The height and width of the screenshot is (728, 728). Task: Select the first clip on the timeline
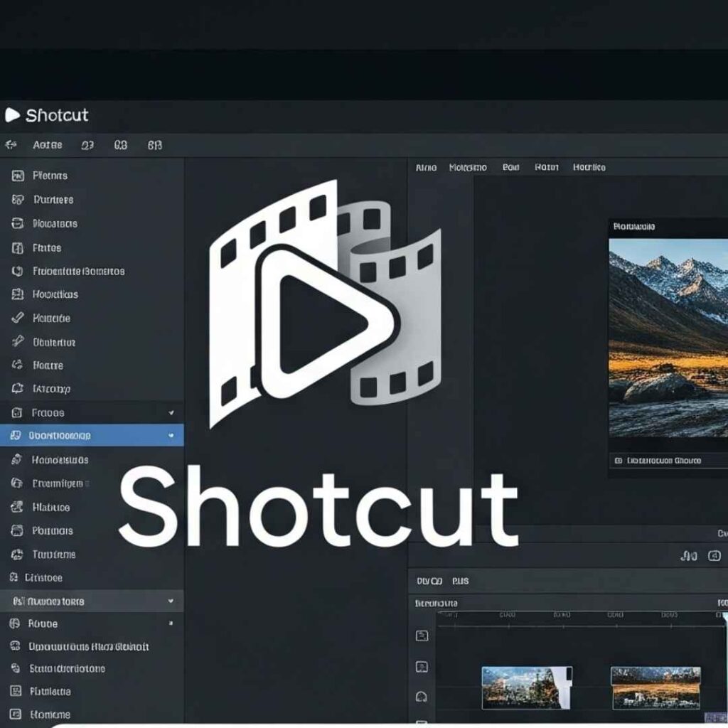coord(527,687)
